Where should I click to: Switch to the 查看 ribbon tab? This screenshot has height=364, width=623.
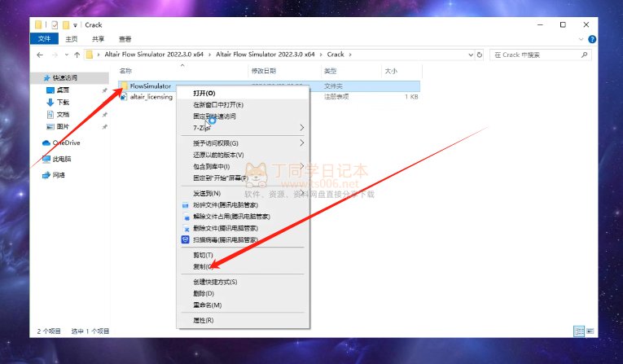(125, 39)
